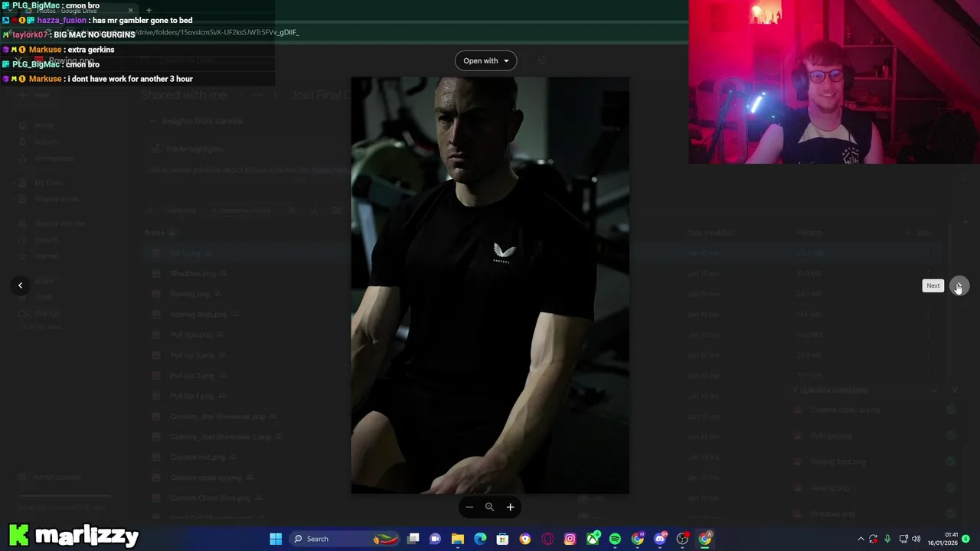980x551 pixels.
Task: Launch the Opera GX browser icon
Action: pyautogui.click(x=547, y=539)
